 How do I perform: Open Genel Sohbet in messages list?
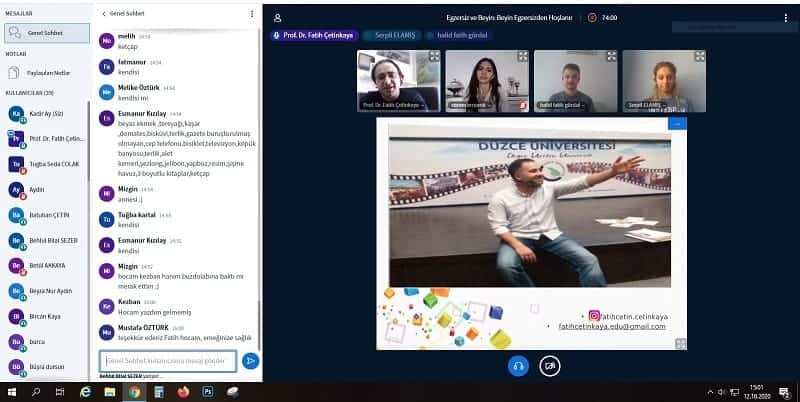(x=42, y=32)
